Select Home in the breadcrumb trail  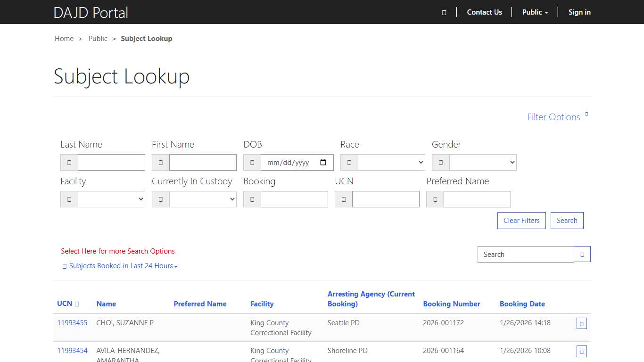click(64, 38)
